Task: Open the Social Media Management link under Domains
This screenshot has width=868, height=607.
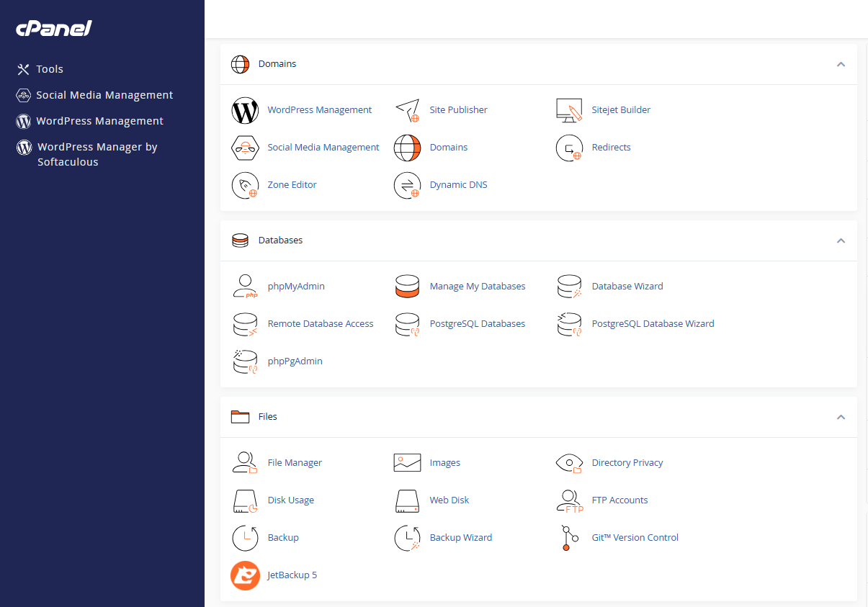Action: [323, 148]
